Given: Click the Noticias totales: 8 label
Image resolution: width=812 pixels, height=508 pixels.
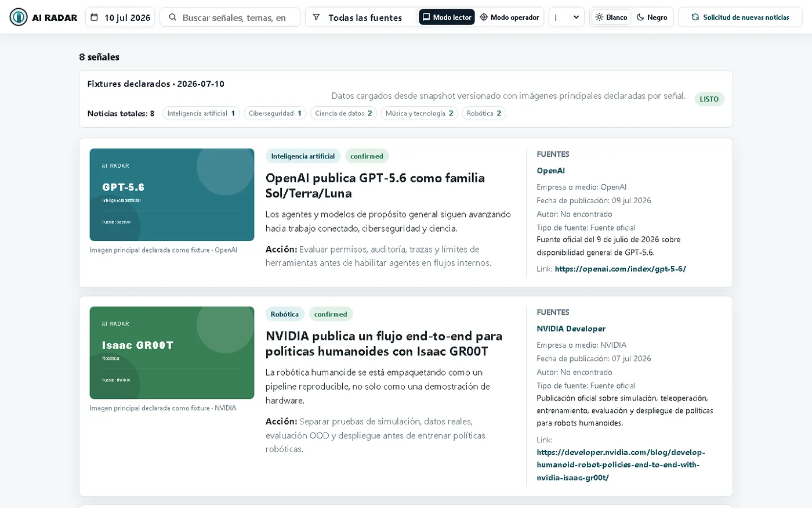Looking at the screenshot, I should coord(121,113).
